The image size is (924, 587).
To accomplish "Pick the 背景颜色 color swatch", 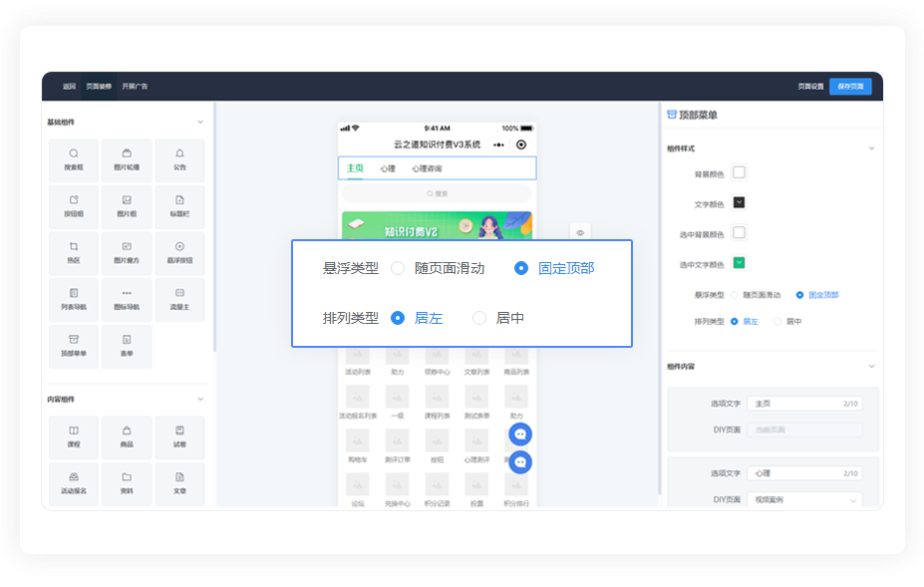I will point(739,172).
